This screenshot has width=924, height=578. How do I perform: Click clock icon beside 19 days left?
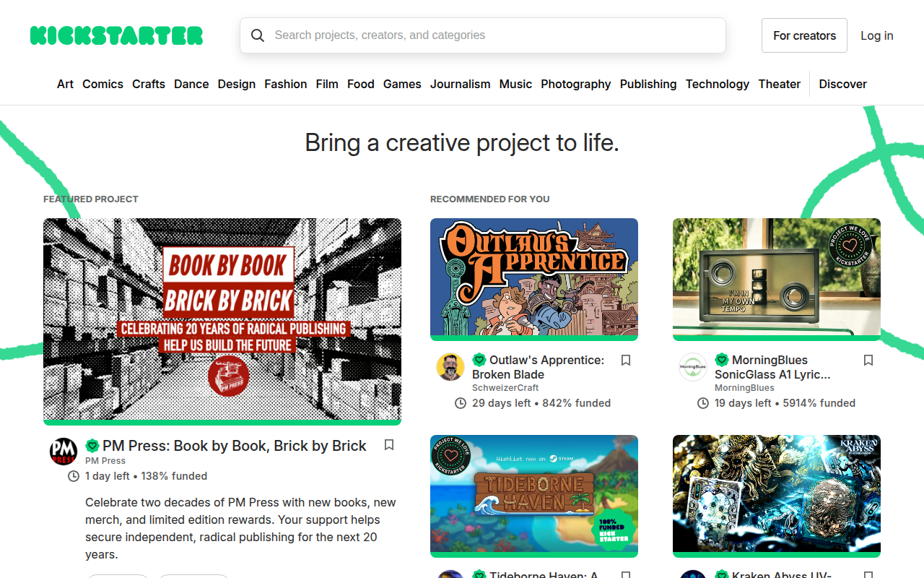click(x=703, y=403)
